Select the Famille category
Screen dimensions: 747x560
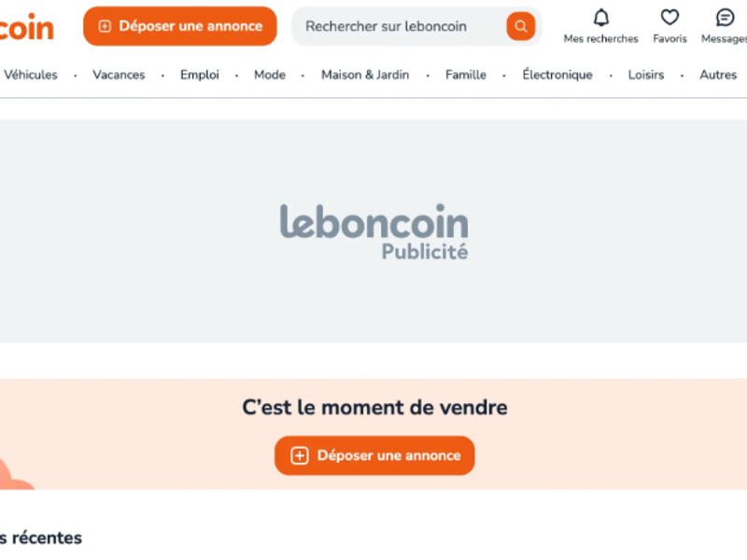point(466,75)
